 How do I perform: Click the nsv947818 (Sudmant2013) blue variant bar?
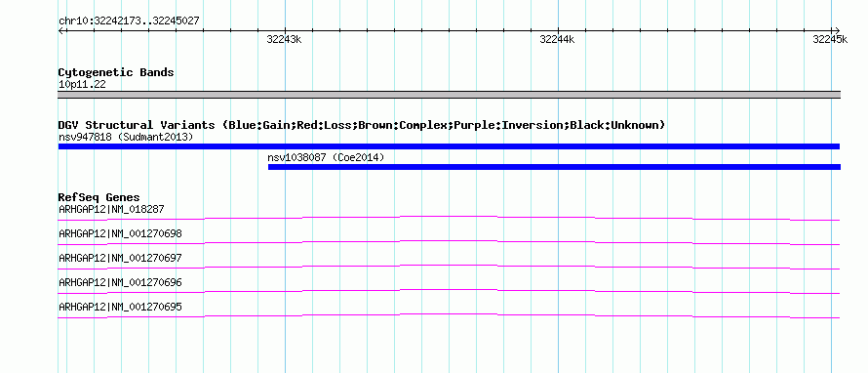(x=449, y=146)
